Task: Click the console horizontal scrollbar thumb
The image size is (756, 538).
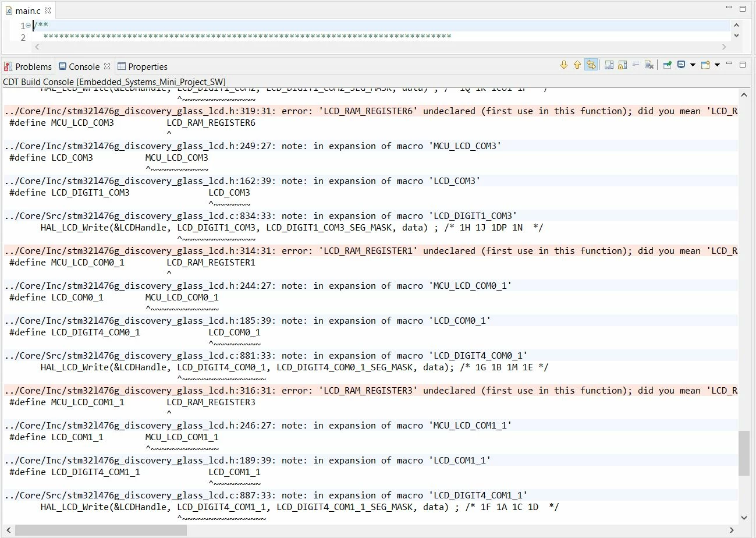Action: (101, 530)
